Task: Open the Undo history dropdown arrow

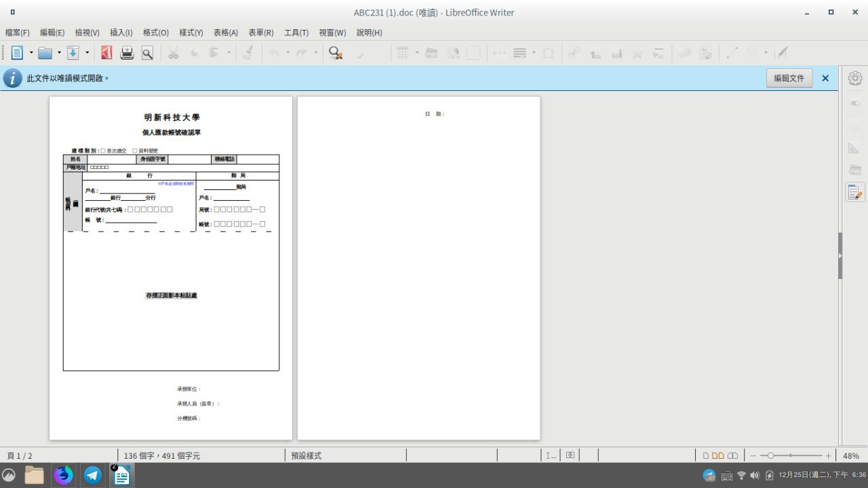Action: tap(288, 53)
